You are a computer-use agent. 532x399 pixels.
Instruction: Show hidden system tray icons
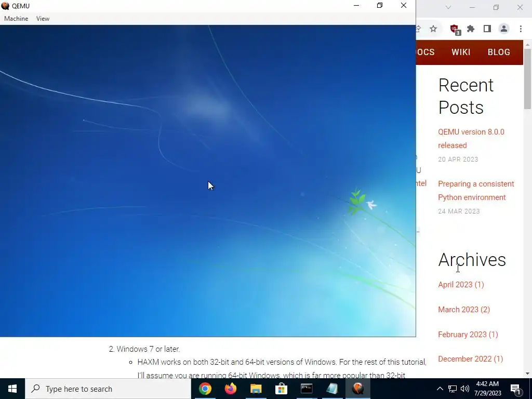click(x=440, y=389)
